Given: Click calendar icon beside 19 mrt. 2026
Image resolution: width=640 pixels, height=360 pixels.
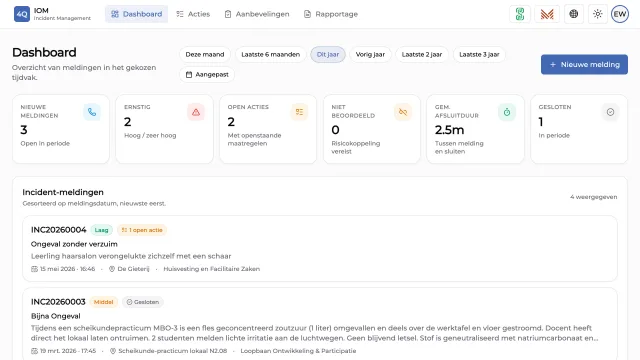Looking at the screenshot, I should pos(34,351).
